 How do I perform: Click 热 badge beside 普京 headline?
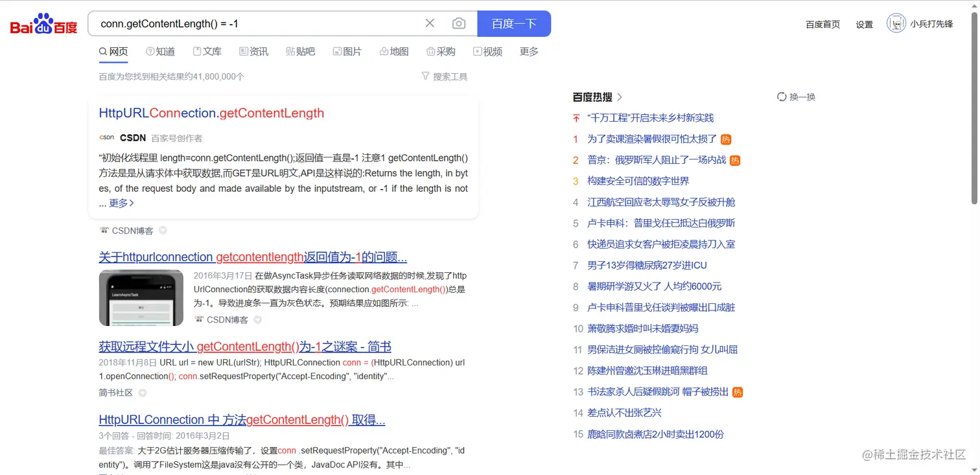point(735,160)
